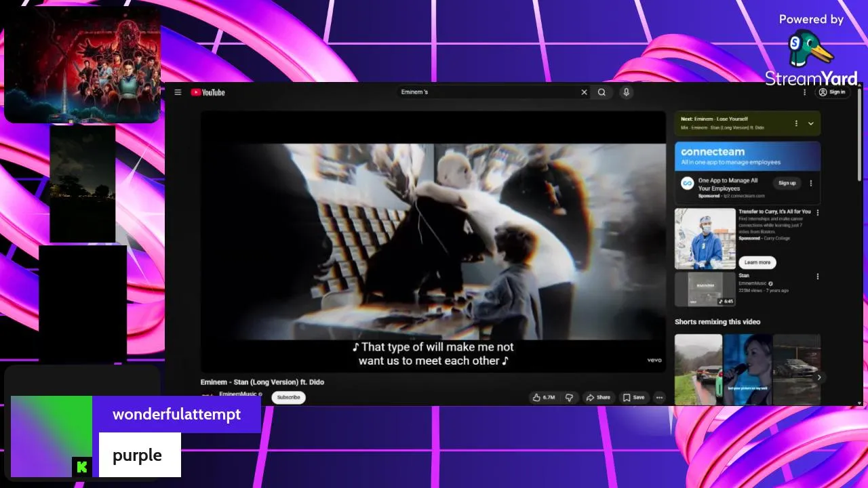Viewport: 868px width, 488px height.
Task: Subscribe to the EminemMusic channel
Action: click(x=288, y=397)
